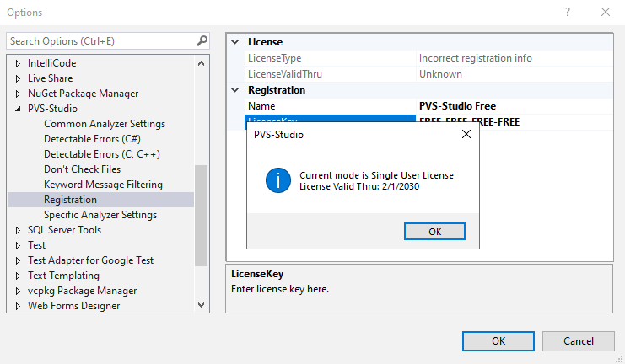Screen dimensions: 625x364
Task: Collapse the PVS-Studio tree node
Action: (x=19, y=109)
